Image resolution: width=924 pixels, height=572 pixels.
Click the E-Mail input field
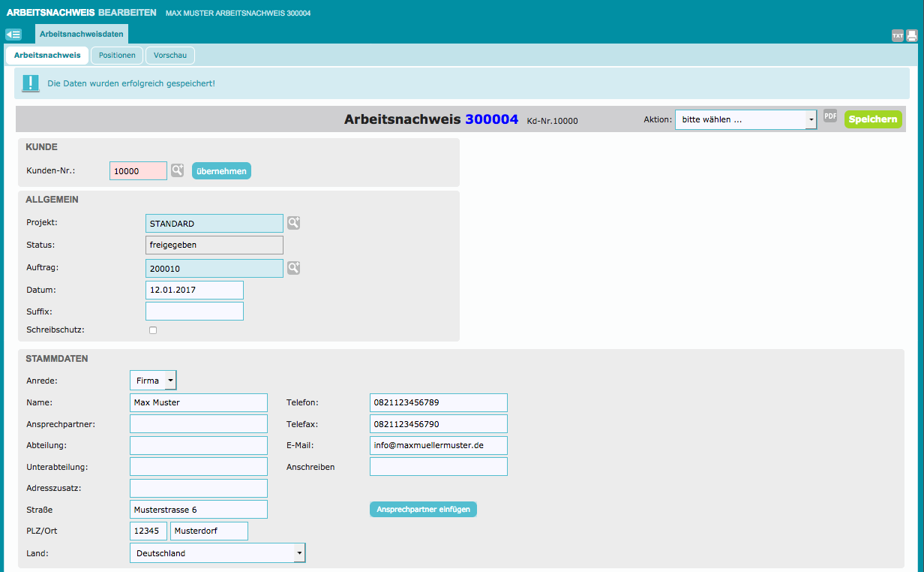click(438, 445)
